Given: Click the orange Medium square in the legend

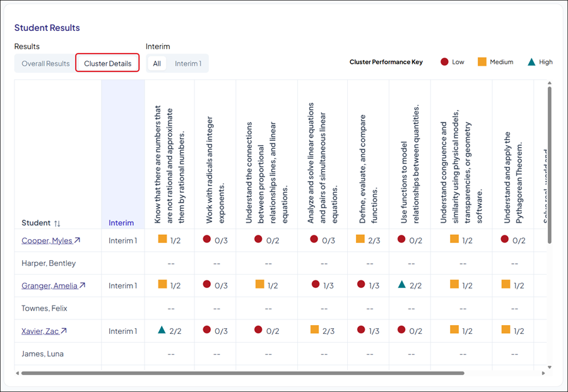Looking at the screenshot, I should click(482, 62).
